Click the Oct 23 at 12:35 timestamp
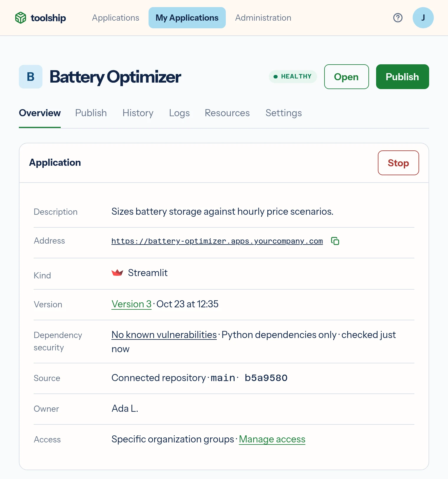The image size is (448, 479). click(x=187, y=304)
